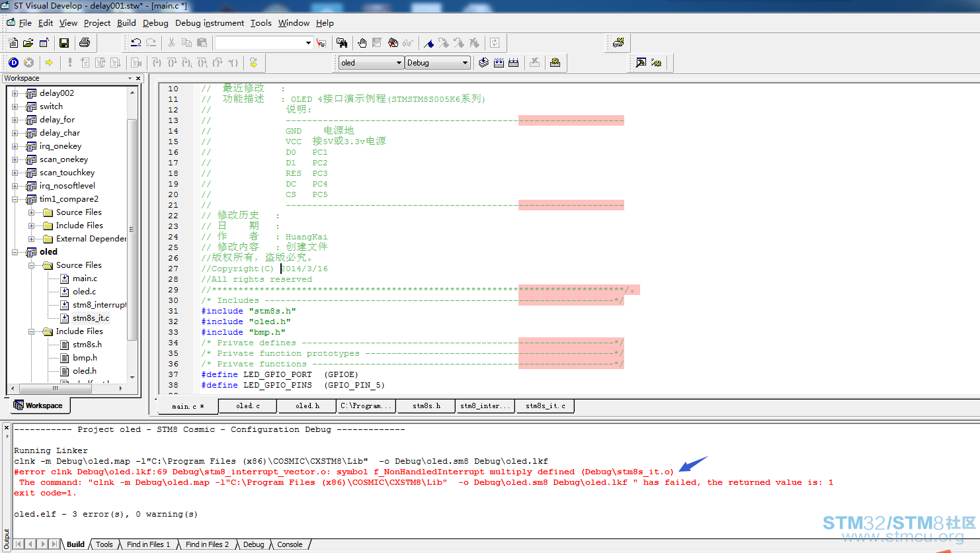Open the Find in Files 1 output tab
Screen dimensions: 980x553
pos(148,544)
